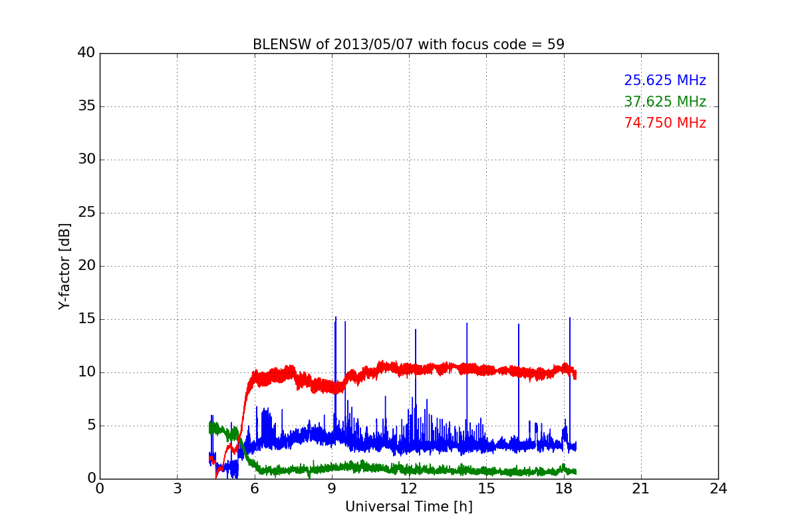This screenshot has height=532, width=798.
Task: Click y-axis tick value 20
Action: click(86, 266)
